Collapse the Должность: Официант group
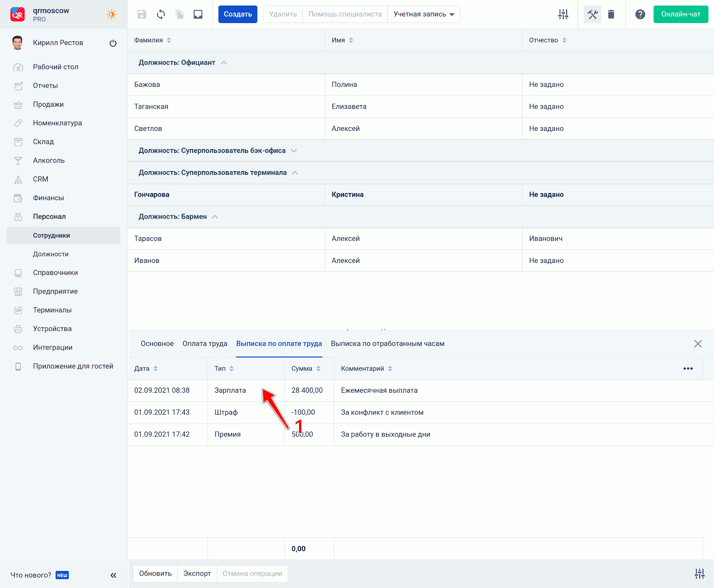The height and width of the screenshot is (588, 714). coord(224,62)
